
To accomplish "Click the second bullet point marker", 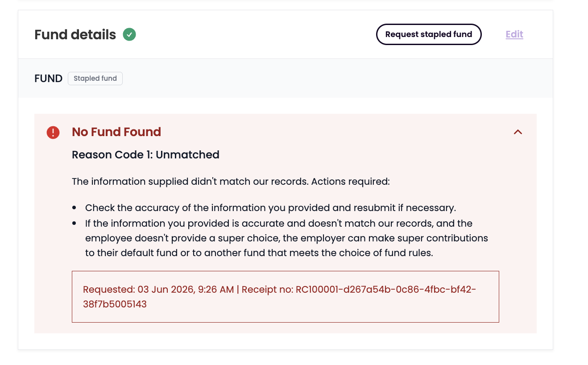I will (75, 224).
